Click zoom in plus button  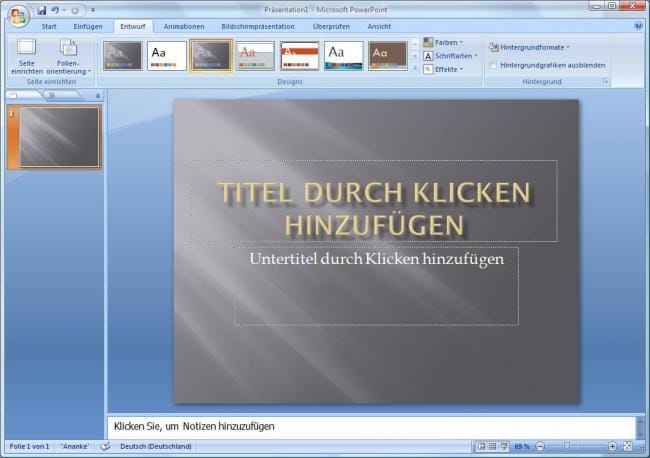(612, 446)
